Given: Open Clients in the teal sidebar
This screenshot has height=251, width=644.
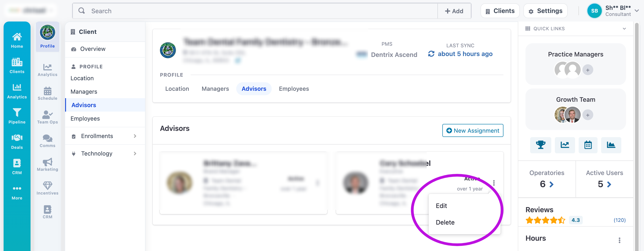Looking at the screenshot, I should point(17,66).
